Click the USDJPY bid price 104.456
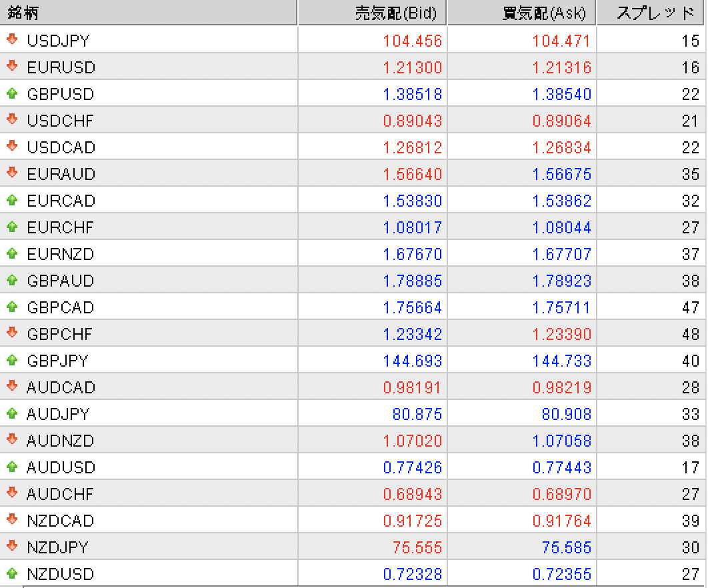708x588 pixels. coord(412,41)
